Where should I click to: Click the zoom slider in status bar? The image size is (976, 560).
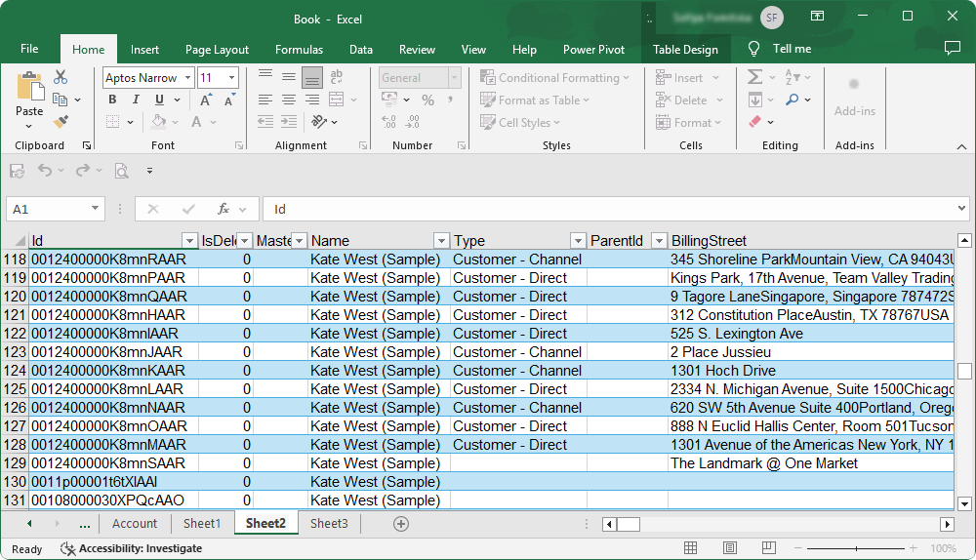click(856, 548)
